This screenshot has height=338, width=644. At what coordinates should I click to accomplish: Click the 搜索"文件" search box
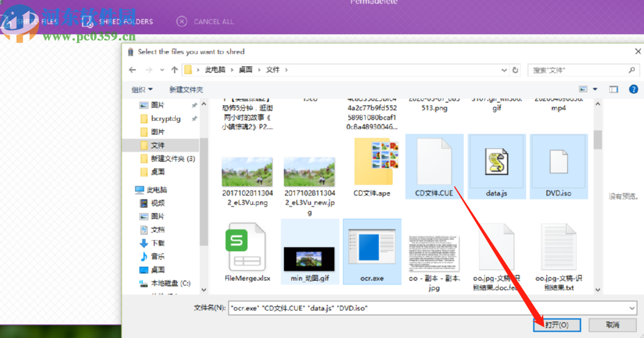click(x=584, y=70)
